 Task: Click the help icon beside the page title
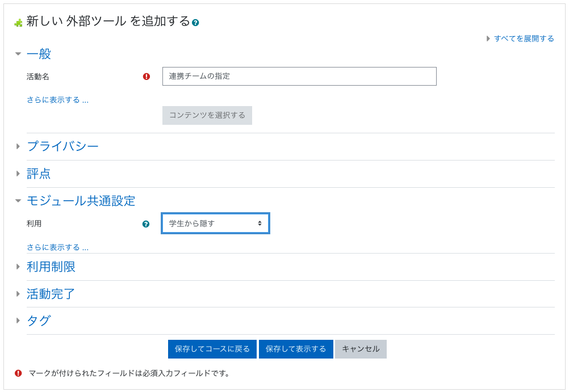pyautogui.click(x=195, y=23)
